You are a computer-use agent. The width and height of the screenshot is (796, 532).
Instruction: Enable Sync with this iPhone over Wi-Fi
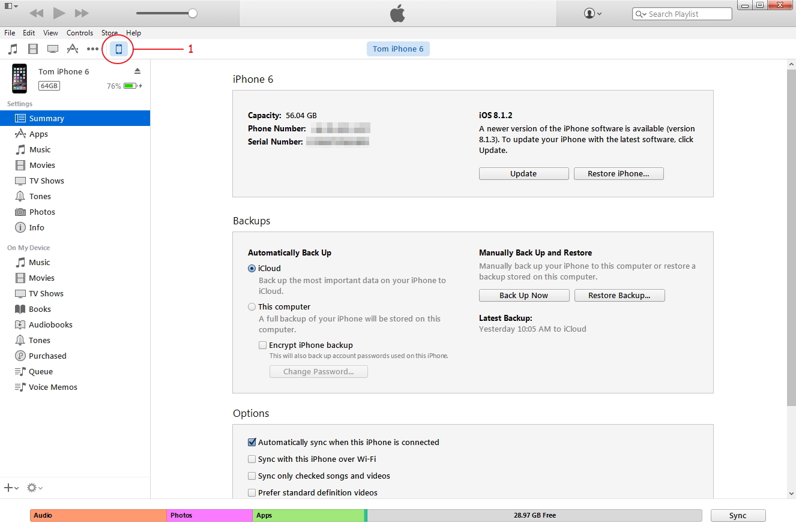click(x=252, y=459)
